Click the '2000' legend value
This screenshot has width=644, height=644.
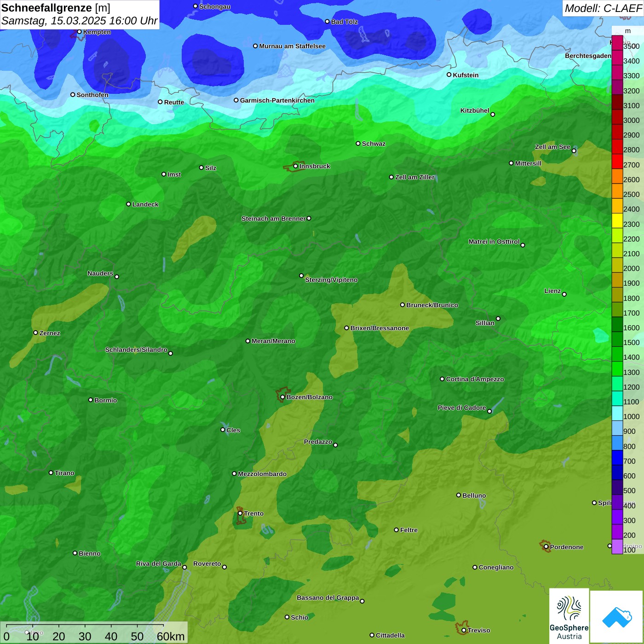[x=631, y=269]
